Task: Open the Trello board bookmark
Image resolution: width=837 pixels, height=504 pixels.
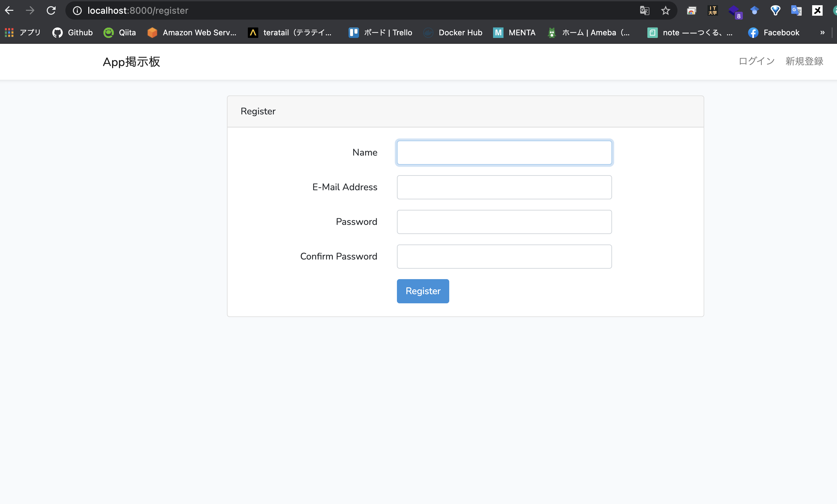Action: tap(381, 33)
